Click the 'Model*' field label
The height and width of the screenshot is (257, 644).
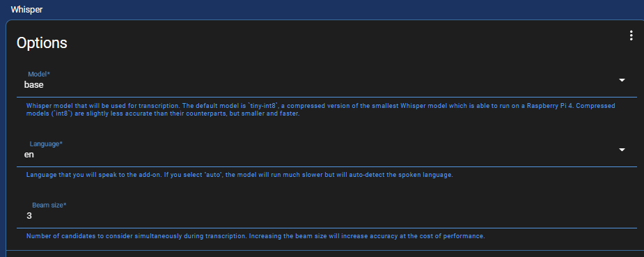tap(39, 75)
